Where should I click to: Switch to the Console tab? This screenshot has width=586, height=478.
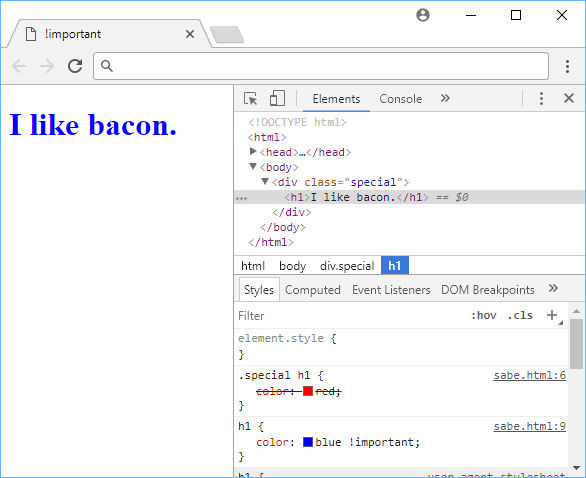tap(401, 99)
